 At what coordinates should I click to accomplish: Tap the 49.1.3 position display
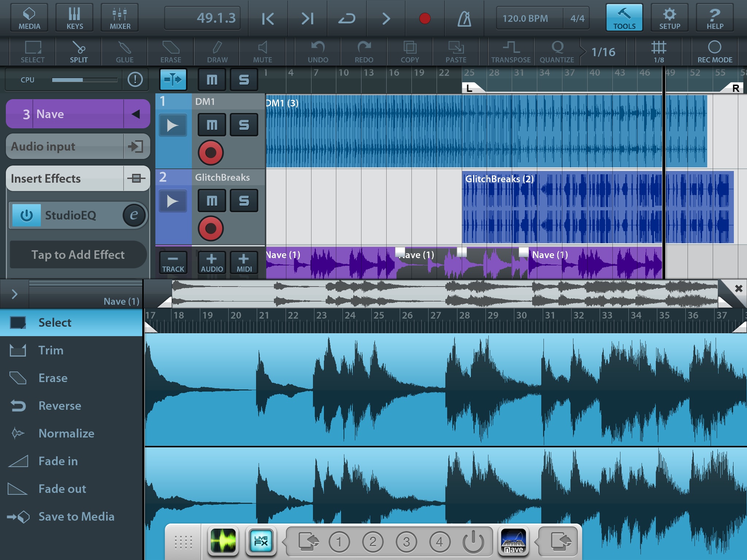point(203,18)
